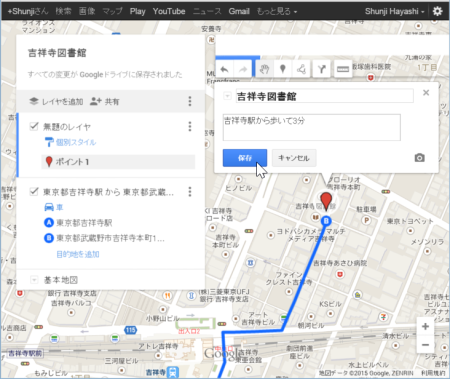This screenshot has height=379, width=450.
Task: Toggle the 東京都吉祥寺駅 directions layer checkbox
Action: [x=34, y=191]
